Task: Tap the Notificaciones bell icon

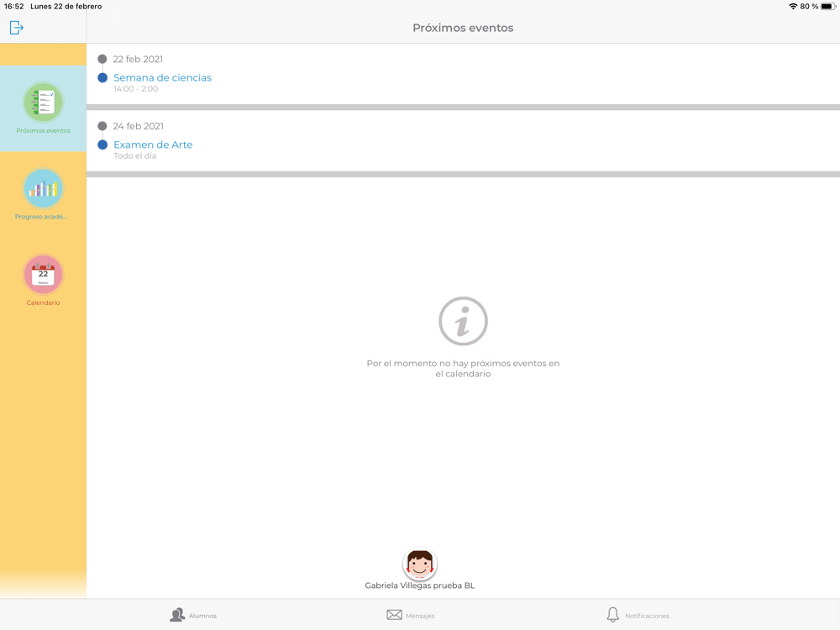Action: point(613,615)
